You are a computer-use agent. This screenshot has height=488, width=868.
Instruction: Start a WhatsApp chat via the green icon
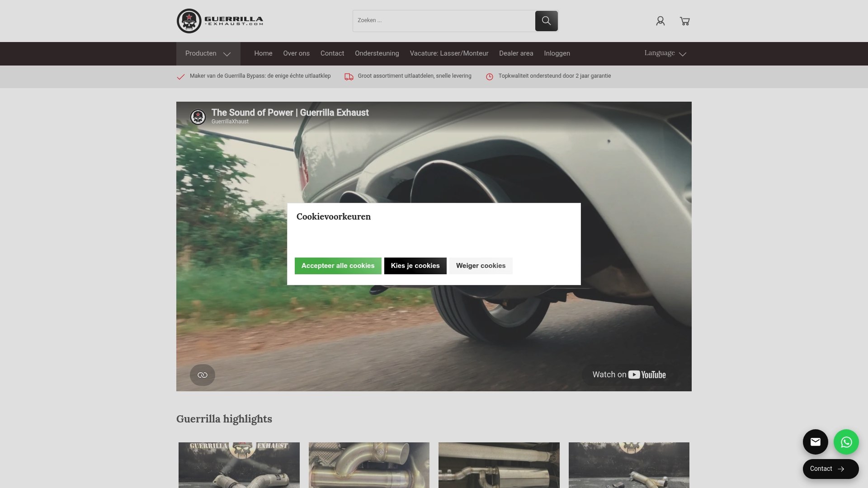[846, 442]
